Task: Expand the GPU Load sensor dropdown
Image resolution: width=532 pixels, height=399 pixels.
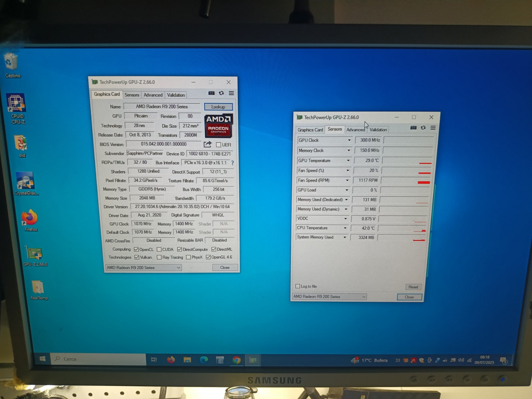Action: click(x=347, y=190)
